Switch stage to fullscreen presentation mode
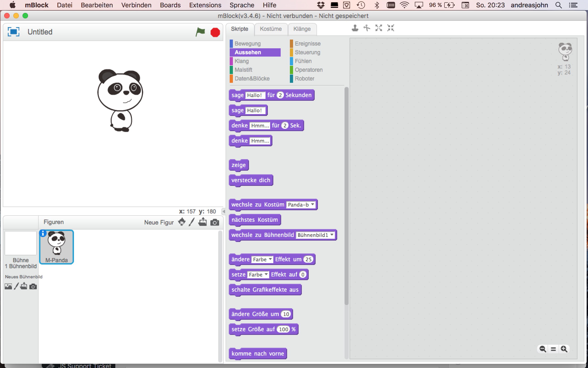 point(13,32)
